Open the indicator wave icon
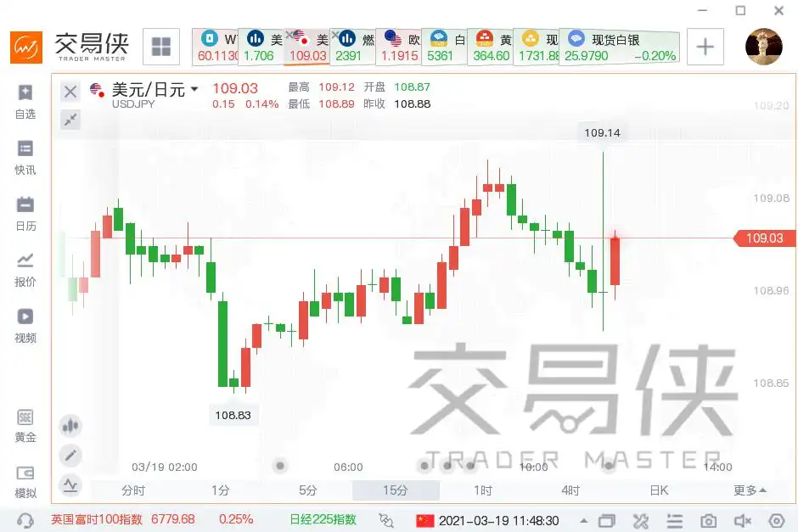Image resolution: width=798 pixels, height=532 pixels. (x=70, y=484)
